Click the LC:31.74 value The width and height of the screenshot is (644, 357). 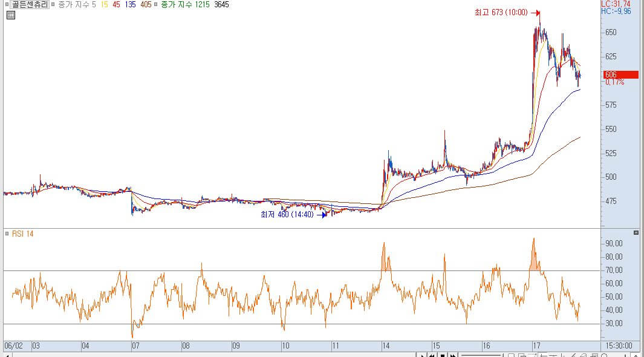tap(615, 4)
